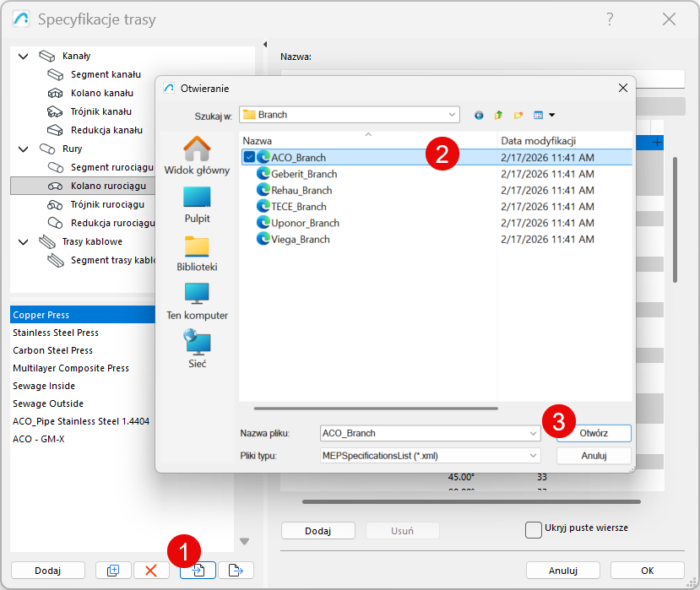Select the Rehau_Branch file
Image resolution: width=700 pixels, height=590 pixels.
coord(301,190)
